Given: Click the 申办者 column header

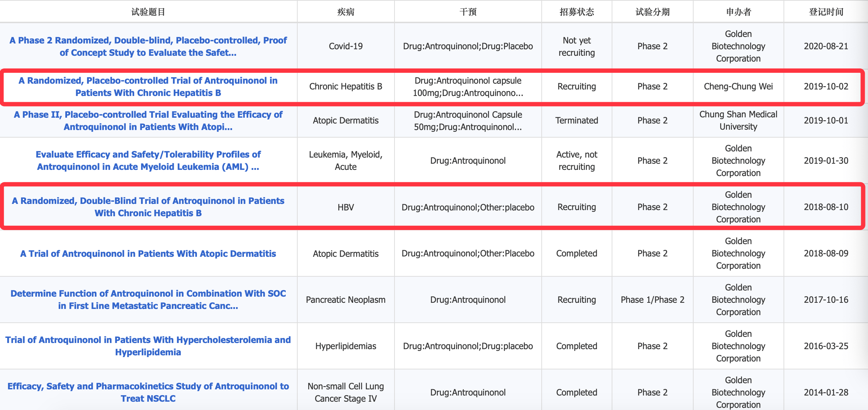Looking at the screenshot, I should (738, 12).
